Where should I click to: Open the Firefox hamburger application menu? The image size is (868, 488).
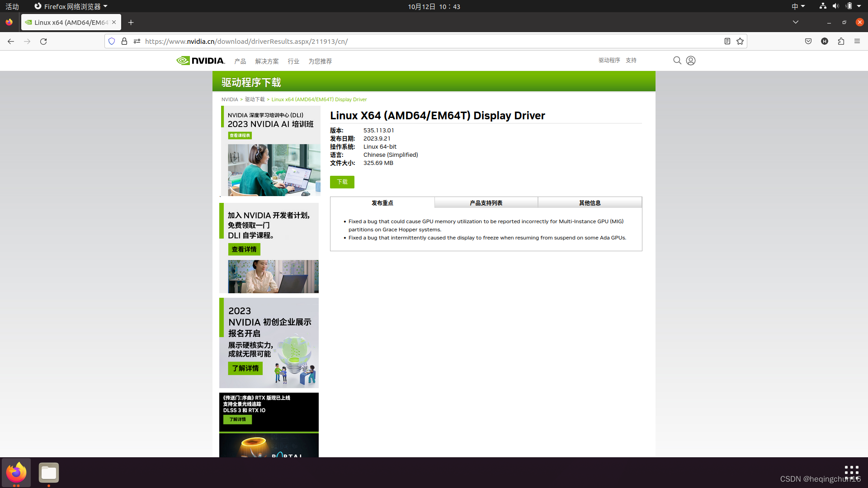(857, 41)
